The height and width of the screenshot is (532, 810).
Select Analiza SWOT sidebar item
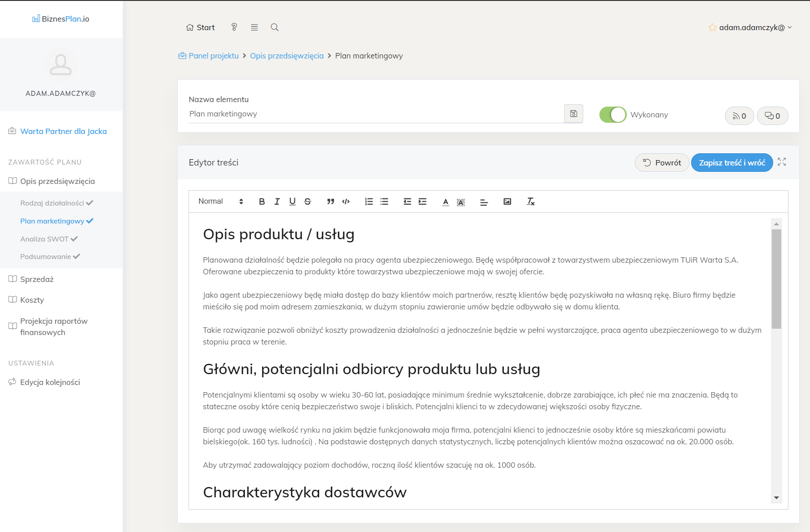coord(49,239)
